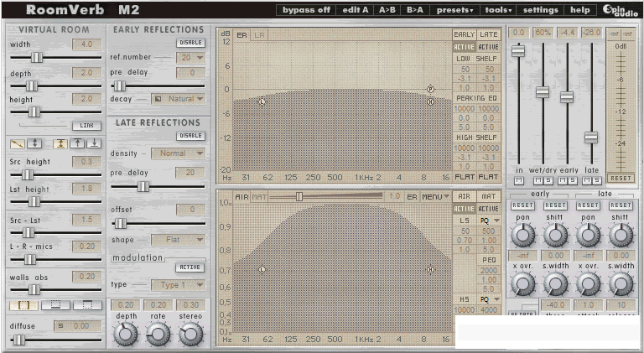The image size is (644, 353).
Task: Open the presets menu
Action: pos(454,10)
